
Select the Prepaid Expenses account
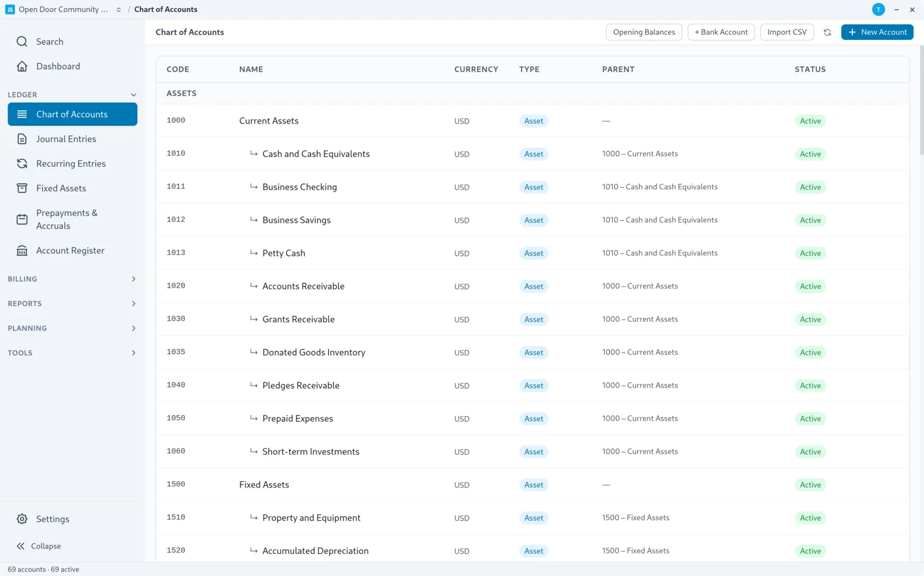tap(532, 418)
